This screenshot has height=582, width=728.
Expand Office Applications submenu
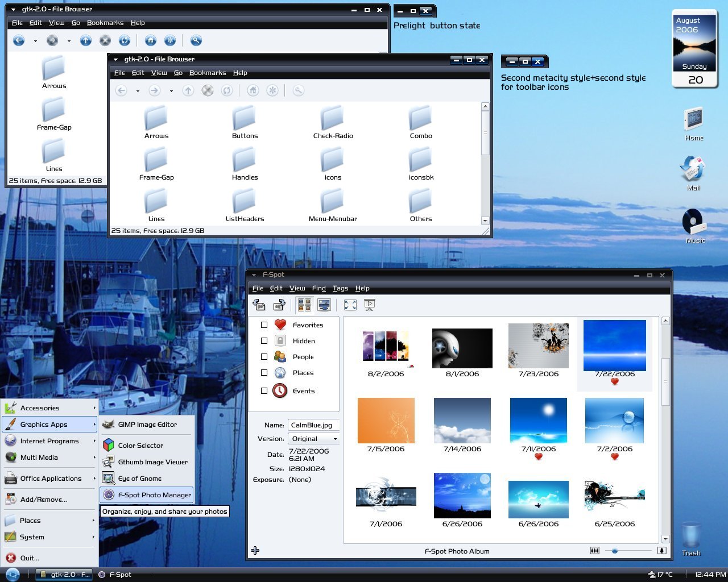(x=49, y=478)
